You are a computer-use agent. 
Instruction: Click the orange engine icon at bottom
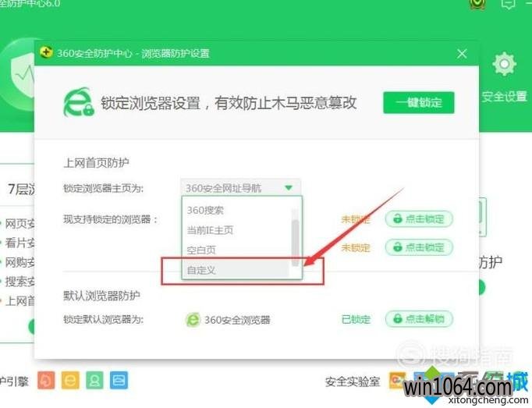point(46,380)
